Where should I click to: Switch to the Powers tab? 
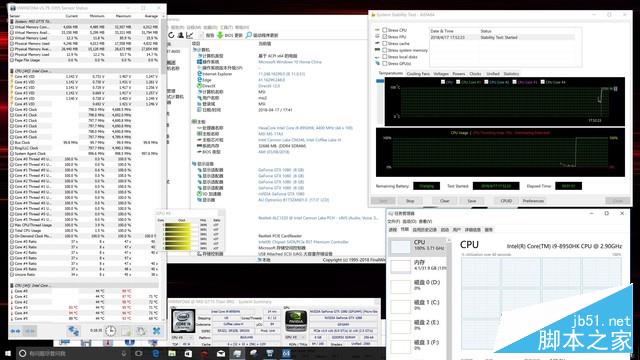[x=459, y=74]
